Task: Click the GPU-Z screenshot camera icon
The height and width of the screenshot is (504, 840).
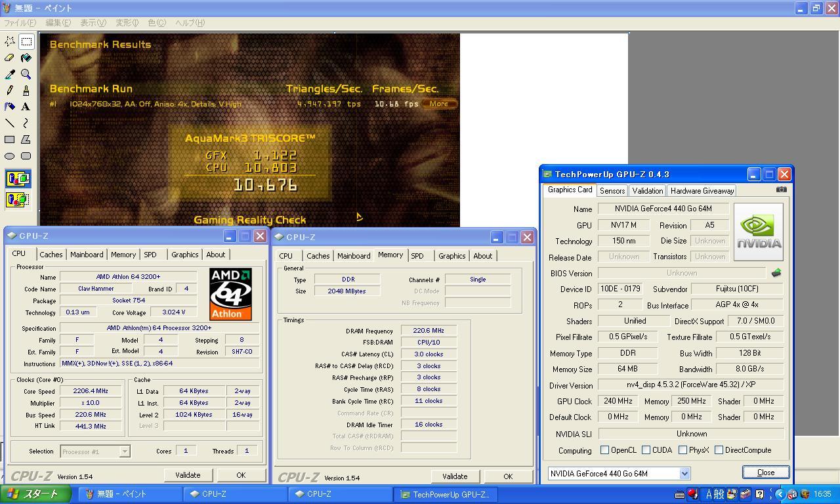Action: coord(781,190)
